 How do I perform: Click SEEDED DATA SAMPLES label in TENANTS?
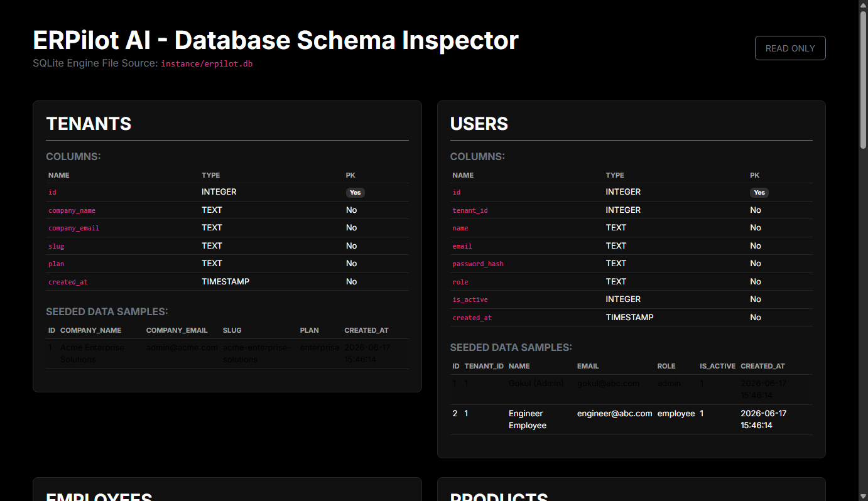coord(107,311)
